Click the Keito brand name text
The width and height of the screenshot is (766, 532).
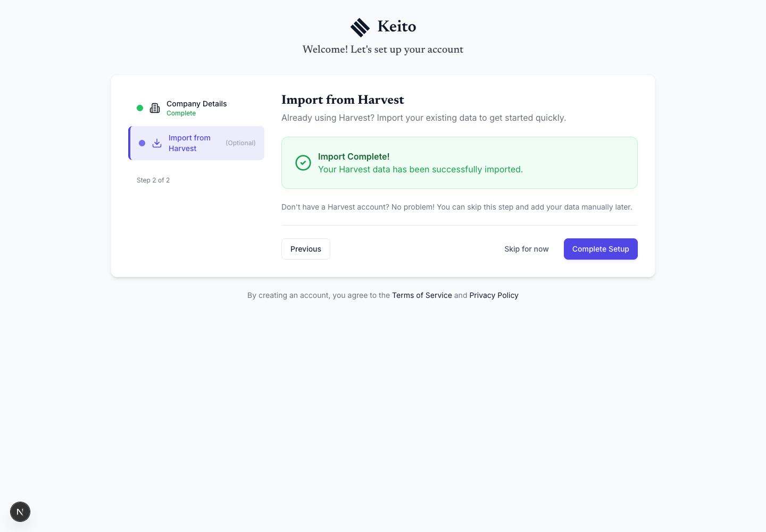pyautogui.click(x=397, y=27)
